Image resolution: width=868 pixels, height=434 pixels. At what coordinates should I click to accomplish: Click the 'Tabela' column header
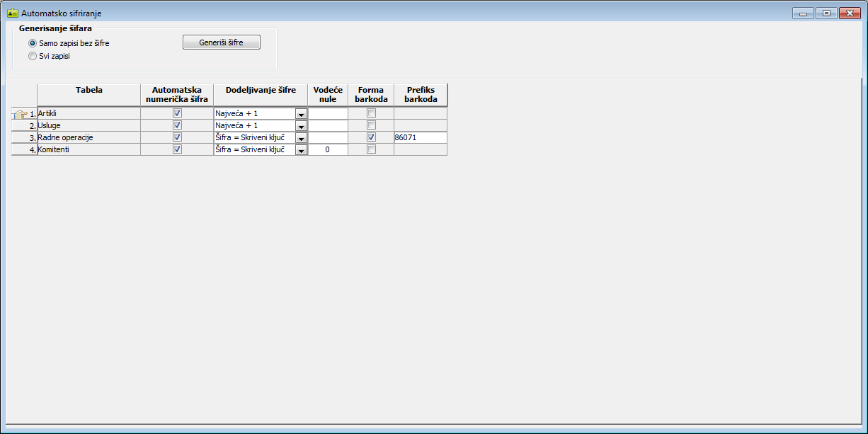(89, 91)
